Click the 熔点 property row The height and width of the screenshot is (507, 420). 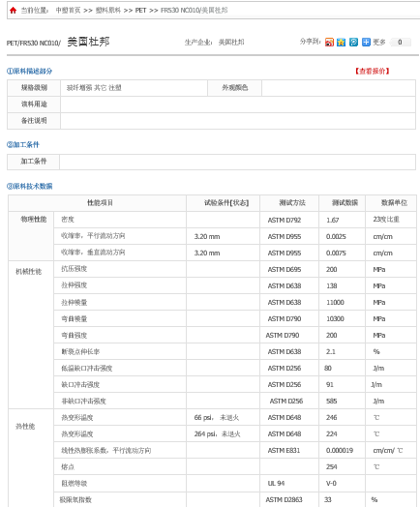(120, 467)
